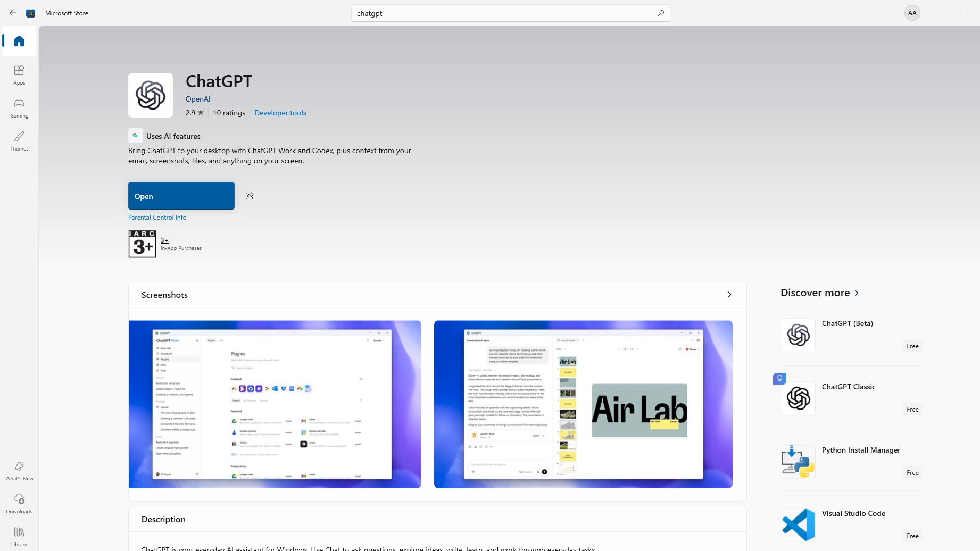Click the Visual Studio Code icon
This screenshot has width=980, height=551.
click(799, 525)
